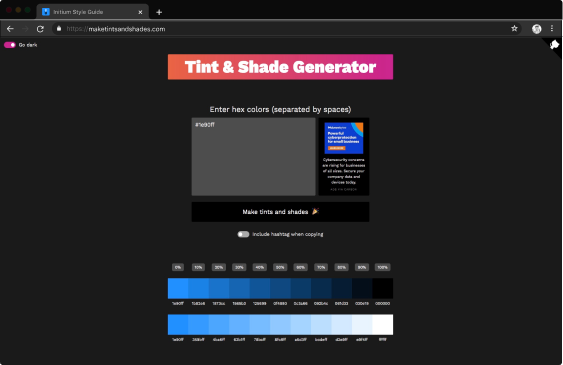Copy the 50% shade swatch in the darker row

(x=280, y=288)
